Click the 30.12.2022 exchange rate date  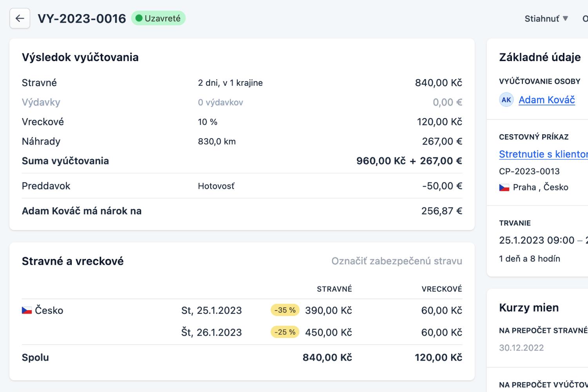click(521, 348)
